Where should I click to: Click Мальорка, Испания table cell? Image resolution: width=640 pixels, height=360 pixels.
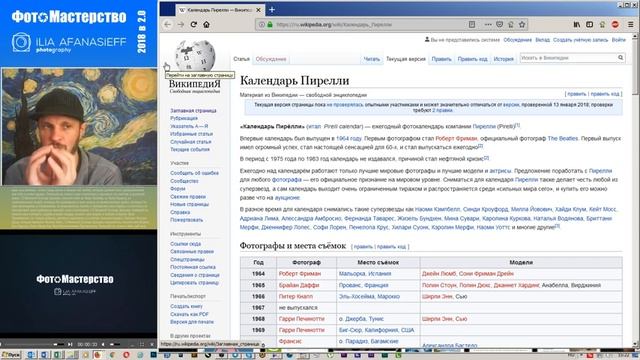coord(365,274)
